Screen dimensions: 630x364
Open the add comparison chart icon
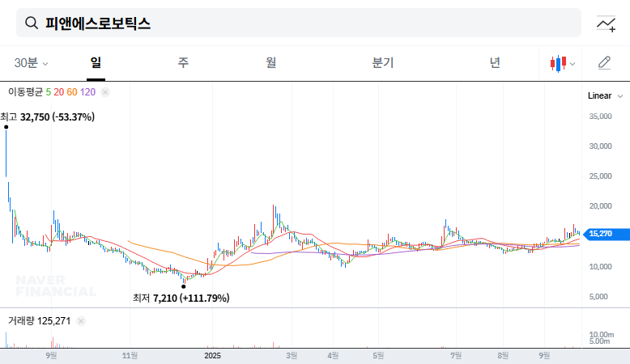click(x=606, y=23)
